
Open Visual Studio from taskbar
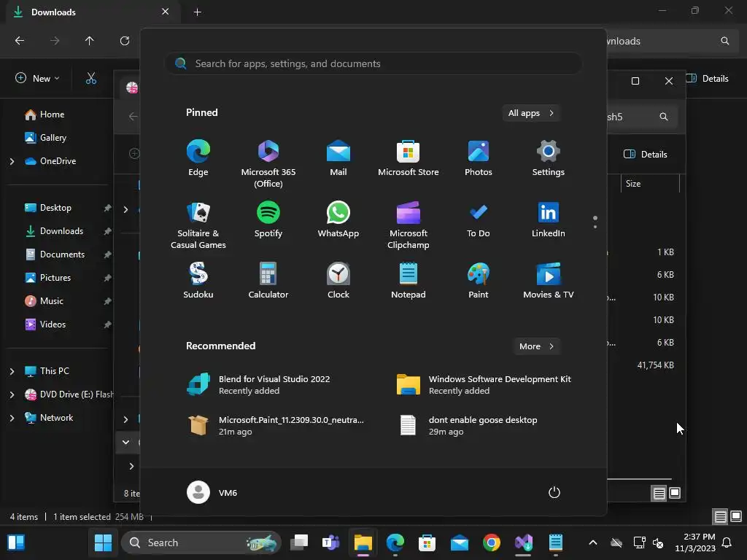[x=523, y=542]
